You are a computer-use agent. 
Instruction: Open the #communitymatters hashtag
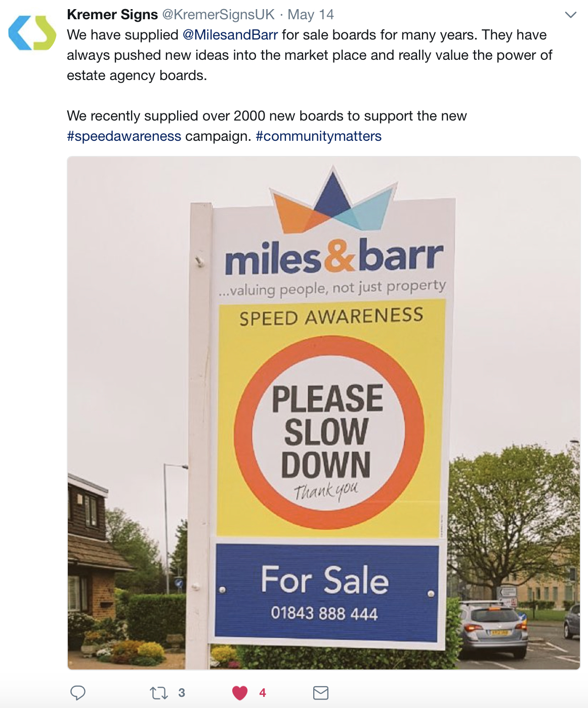pos(319,136)
